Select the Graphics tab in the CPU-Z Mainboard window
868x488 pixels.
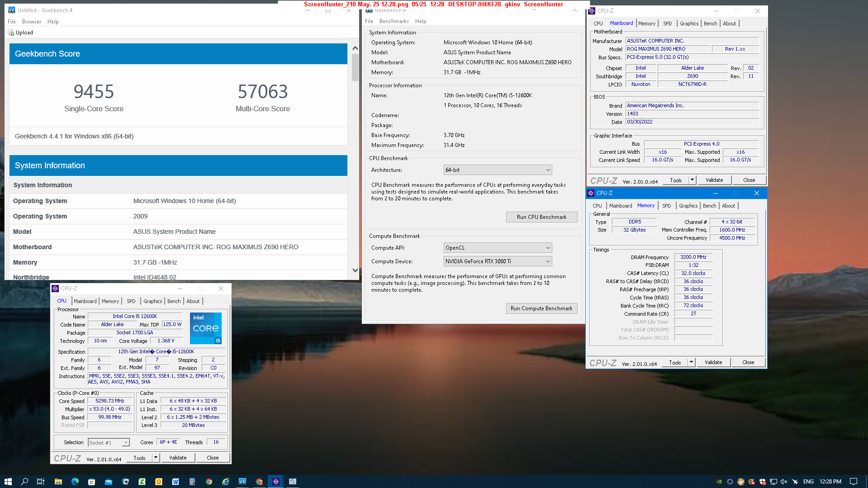tap(689, 24)
